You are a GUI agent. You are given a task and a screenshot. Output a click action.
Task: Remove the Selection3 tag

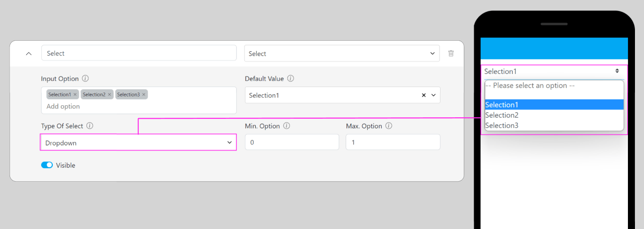pyautogui.click(x=144, y=95)
